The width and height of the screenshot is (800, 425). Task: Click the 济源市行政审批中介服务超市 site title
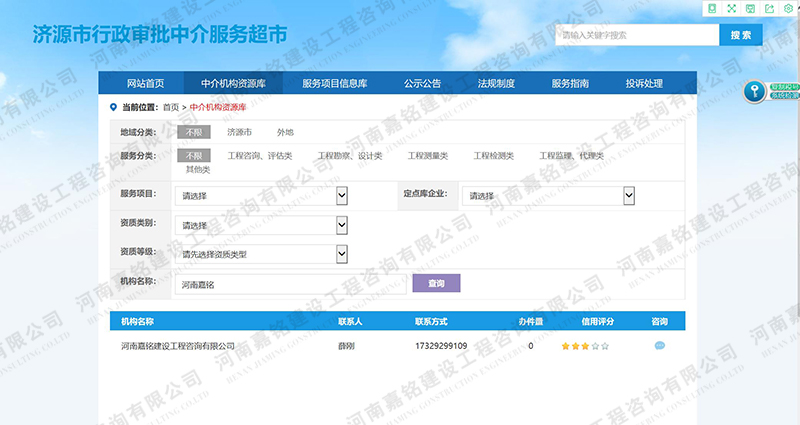pos(160,35)
